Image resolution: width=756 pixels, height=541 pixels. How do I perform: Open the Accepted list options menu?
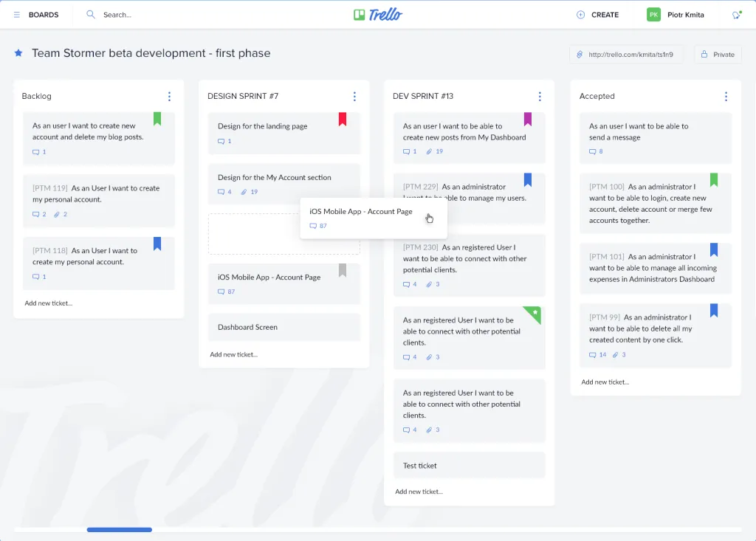726,96
